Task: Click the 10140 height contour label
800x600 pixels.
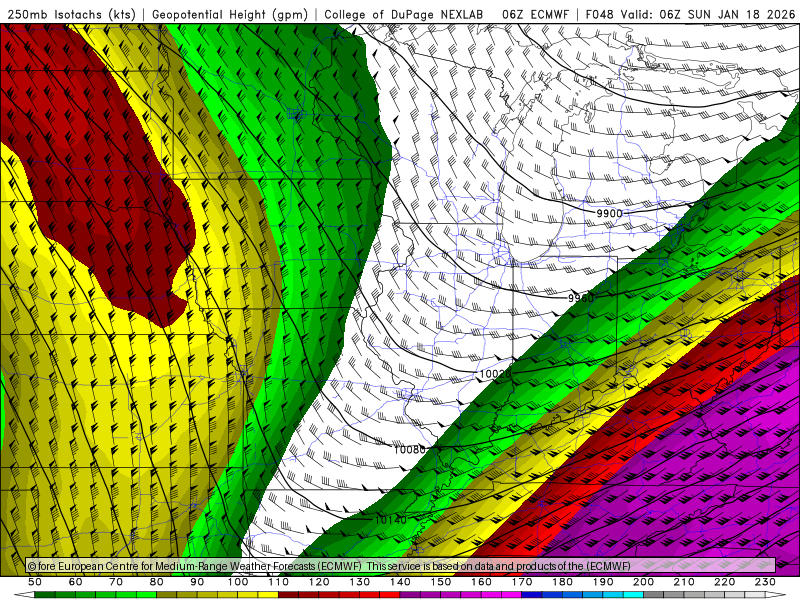Action: (x=391, y=520)
